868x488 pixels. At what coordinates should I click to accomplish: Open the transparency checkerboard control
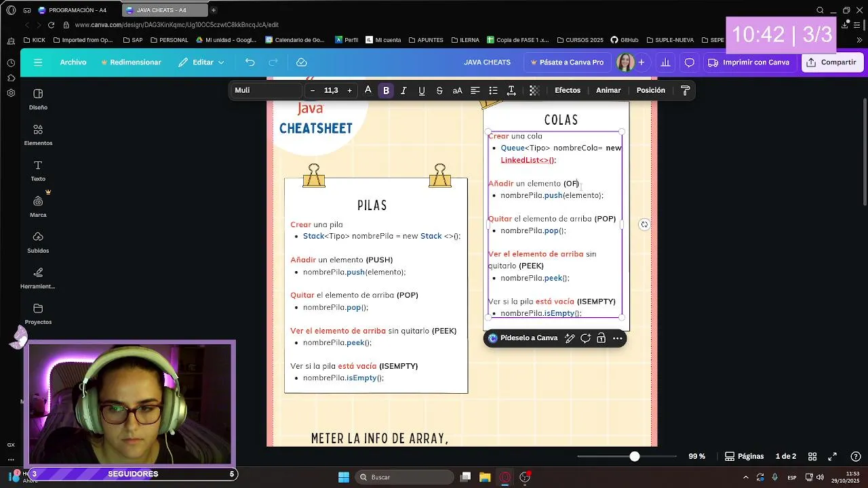coord(534,90)
